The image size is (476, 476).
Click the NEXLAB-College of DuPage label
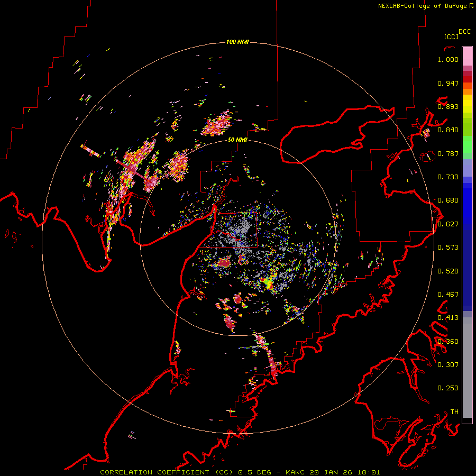click(x=426, y=6)
